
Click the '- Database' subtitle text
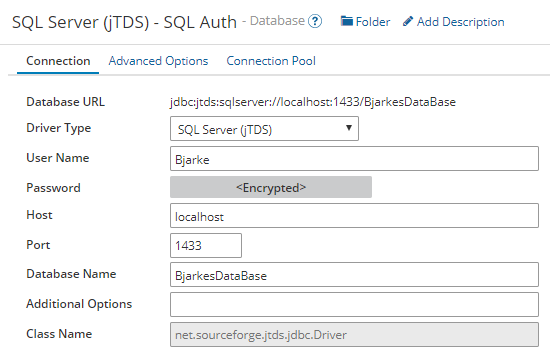tap(273, 21)
